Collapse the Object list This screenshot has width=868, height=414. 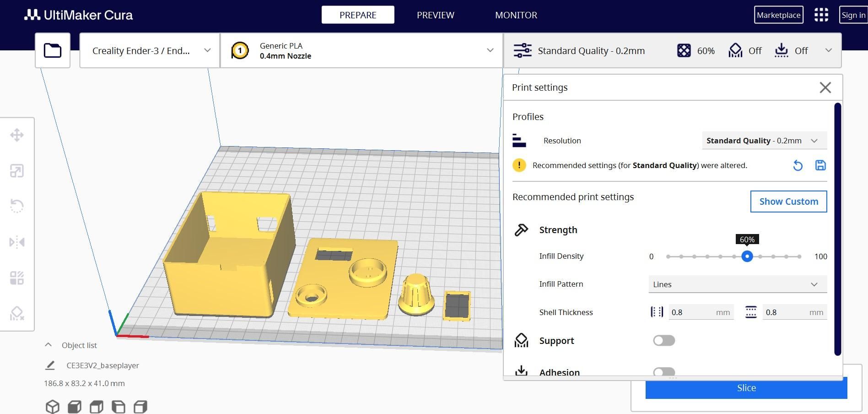point(48,345)
